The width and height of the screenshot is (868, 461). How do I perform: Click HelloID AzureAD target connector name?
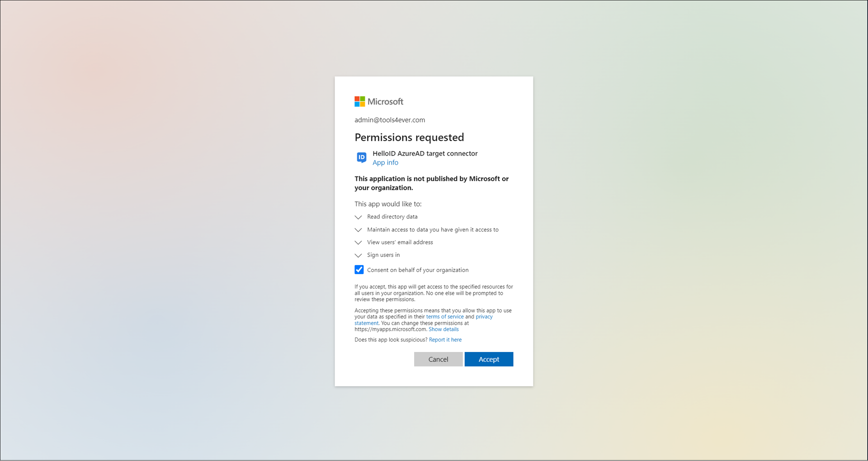pyautogui.click(x=425, y=153)
